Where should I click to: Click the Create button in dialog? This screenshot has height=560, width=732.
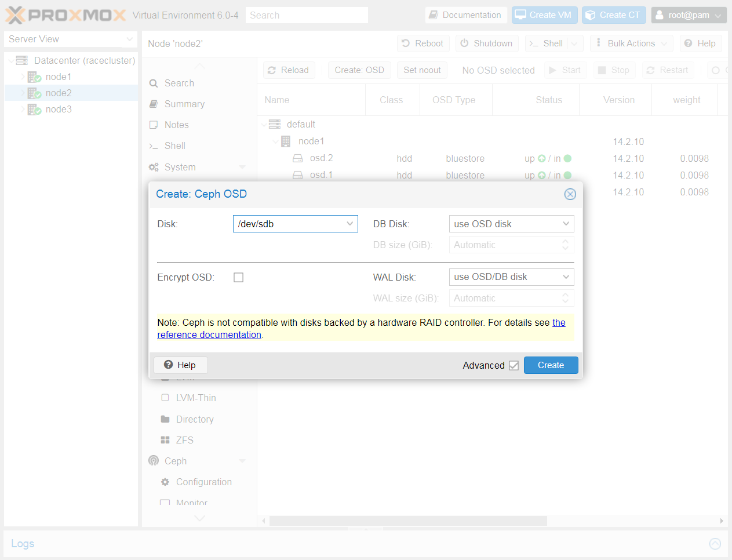(x=551, y=365)
